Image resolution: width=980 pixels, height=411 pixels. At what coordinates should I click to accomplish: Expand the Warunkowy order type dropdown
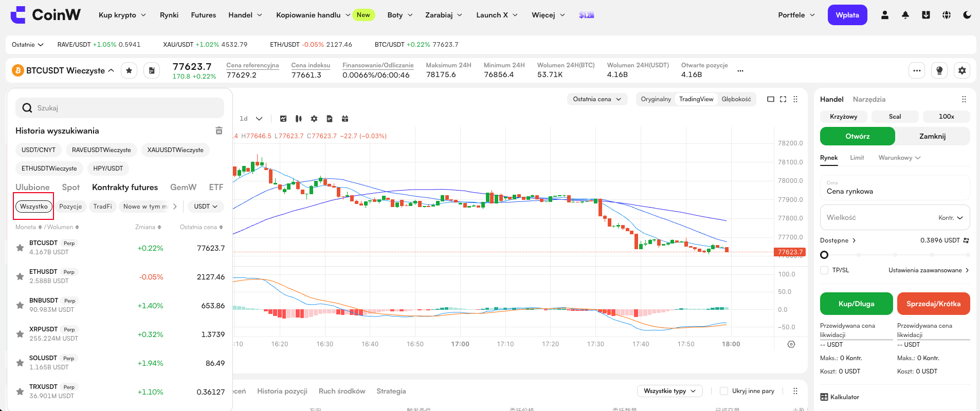point(899,158)
